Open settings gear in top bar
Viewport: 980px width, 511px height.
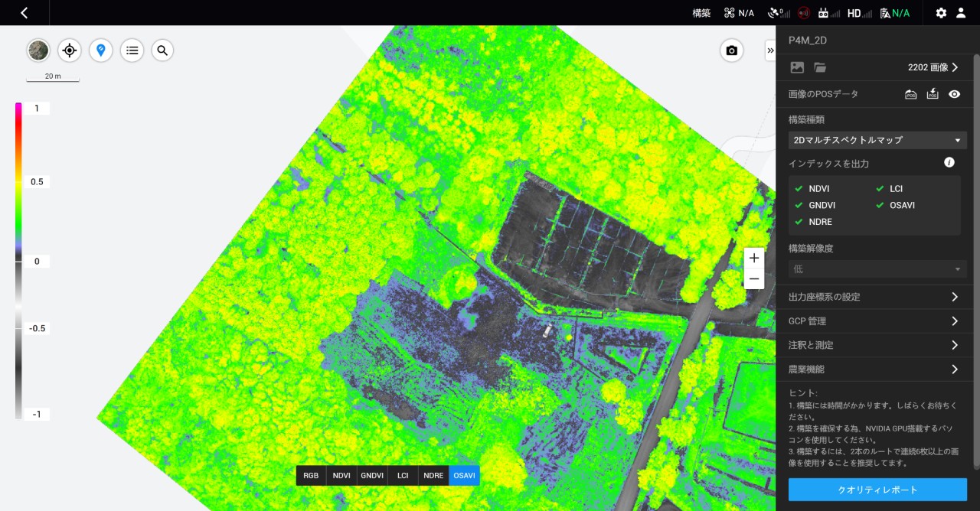click(941, 13)
